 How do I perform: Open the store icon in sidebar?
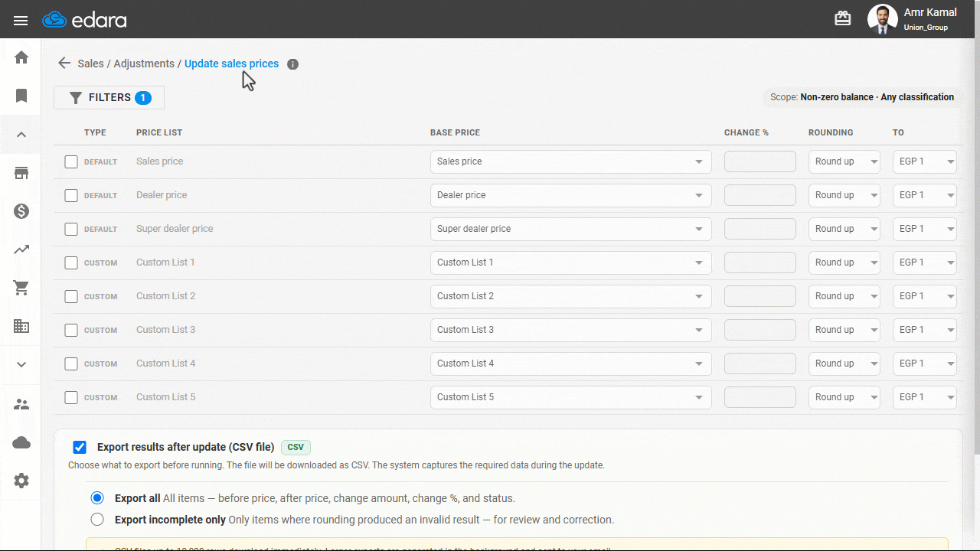(21, 173)
